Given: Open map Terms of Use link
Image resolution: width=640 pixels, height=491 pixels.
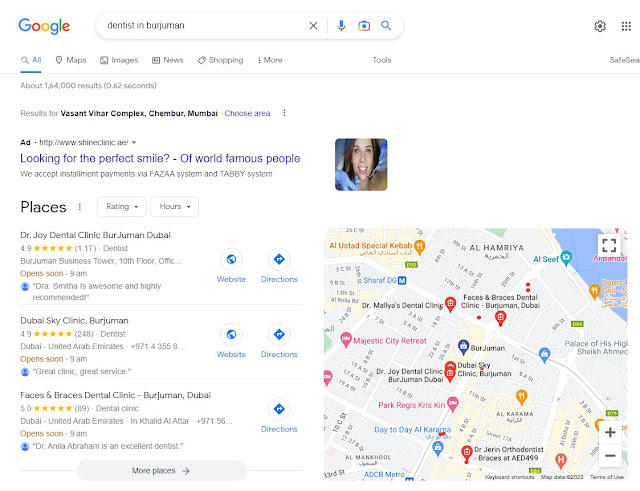Looking at the screenshot, I should click(607, 477).
